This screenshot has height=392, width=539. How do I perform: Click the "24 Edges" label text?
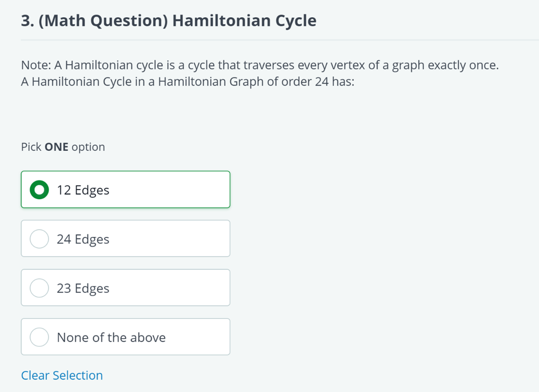point(83,239)
